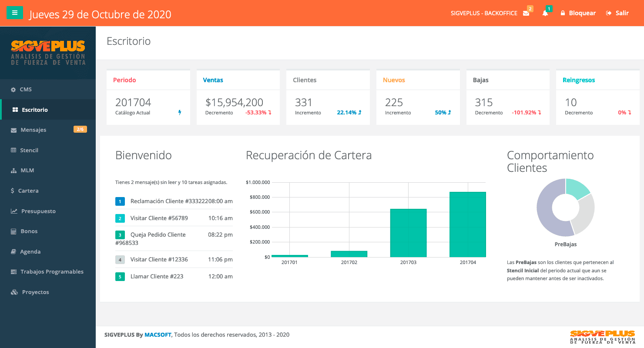The height and width of the screenshot is (348, 644).
Task: Click the Stencil table icon
Action: (x=13, y=151)
